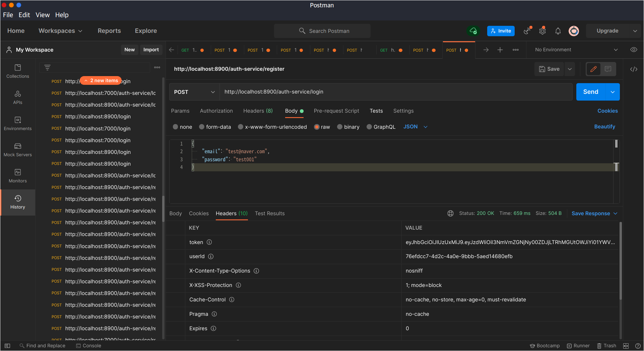Jump to 2 new items in history
The image size is (644, 351).
101,80
